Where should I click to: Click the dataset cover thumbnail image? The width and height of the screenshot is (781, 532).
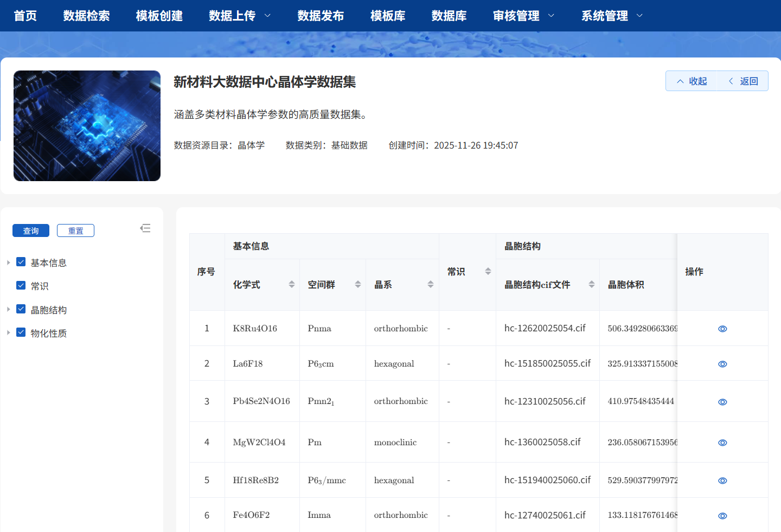click(x=87, y=125)
